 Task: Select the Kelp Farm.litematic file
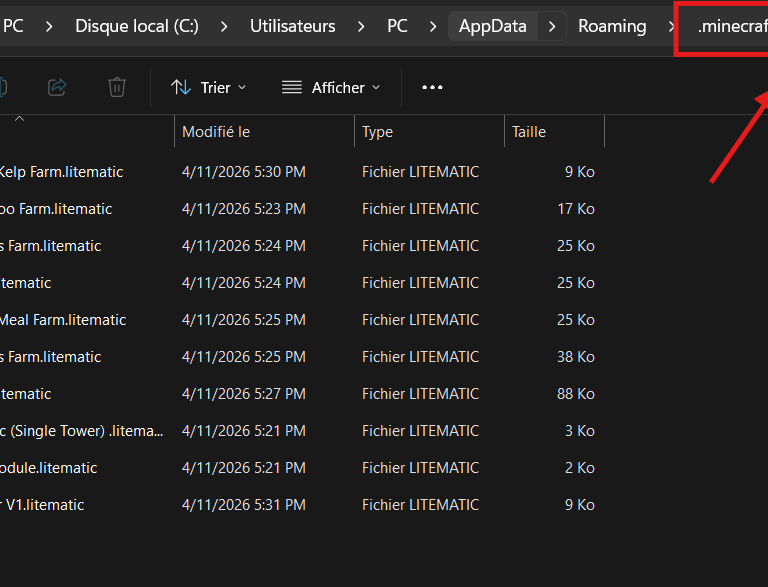pyautogui.click(x=60, y=172)
